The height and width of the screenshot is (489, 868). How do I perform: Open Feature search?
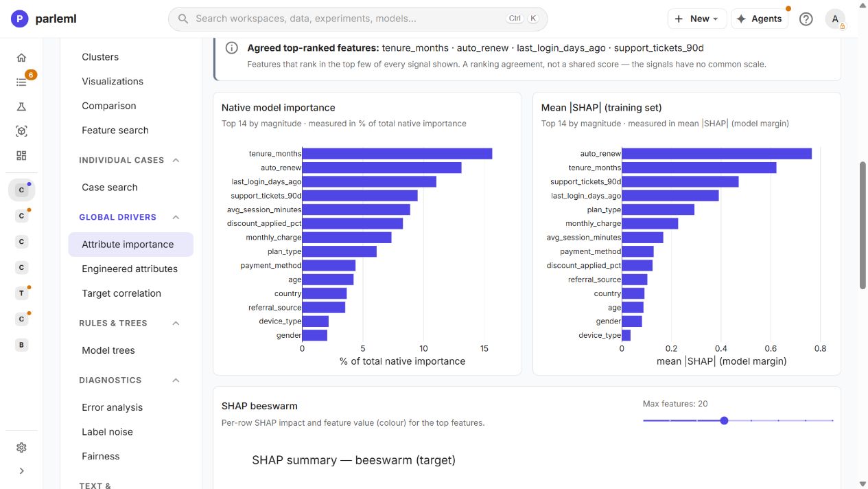[x=115, y=130]
